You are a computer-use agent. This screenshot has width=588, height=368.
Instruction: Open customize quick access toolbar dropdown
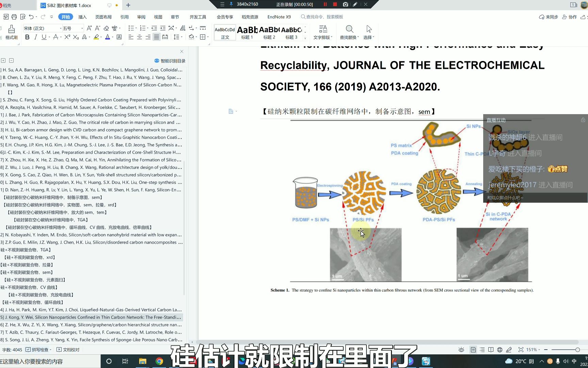[52, 17]
